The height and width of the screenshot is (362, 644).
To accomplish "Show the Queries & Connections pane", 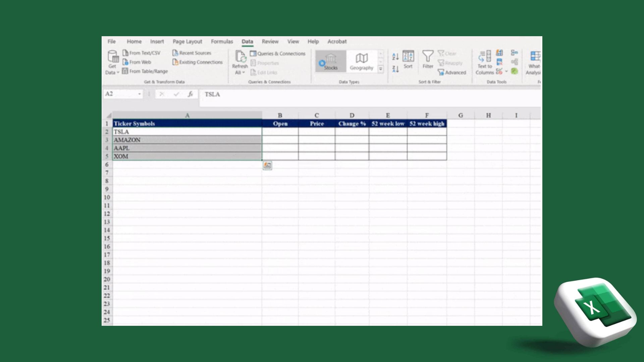I will (278, 54).
